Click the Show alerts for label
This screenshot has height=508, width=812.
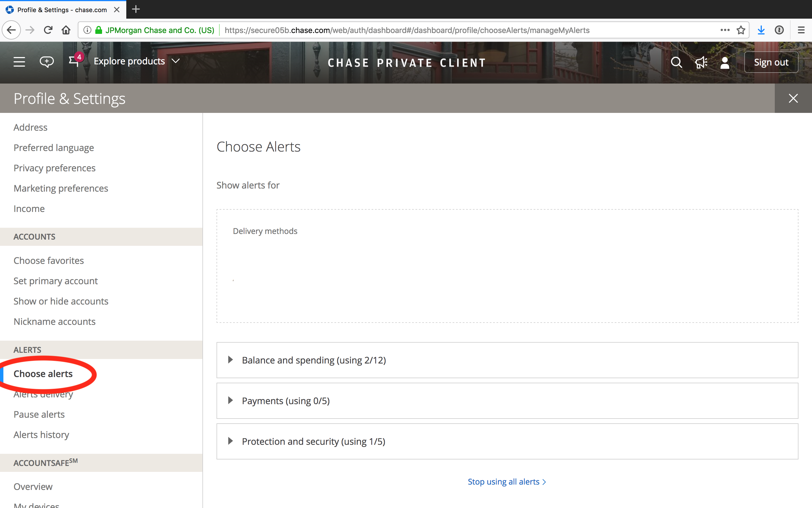click(x=248, y=185)
